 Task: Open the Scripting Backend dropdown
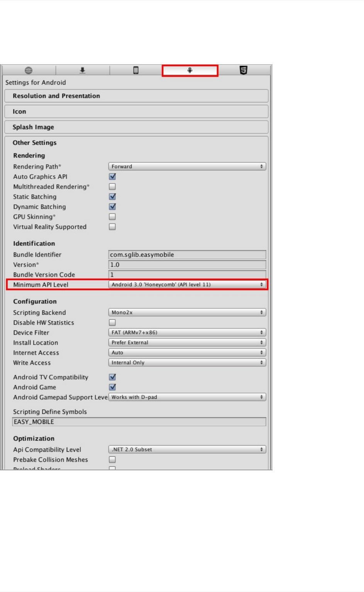(x=187, y=313)
